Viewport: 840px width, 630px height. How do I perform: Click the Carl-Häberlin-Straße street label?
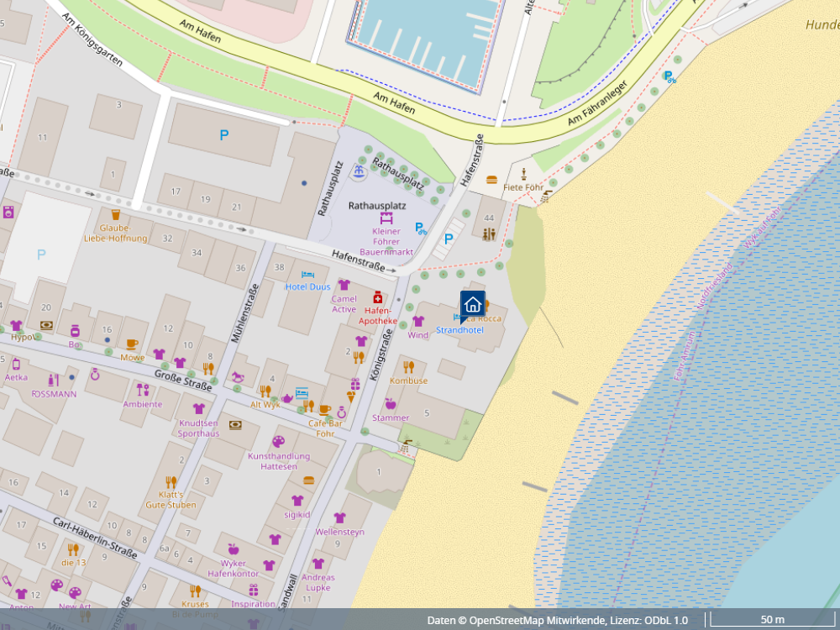95,539
